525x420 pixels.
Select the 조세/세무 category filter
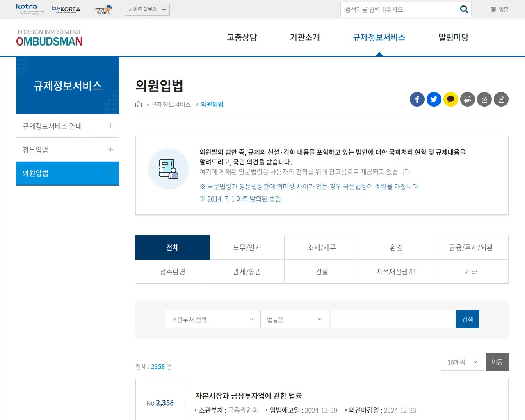322,247
